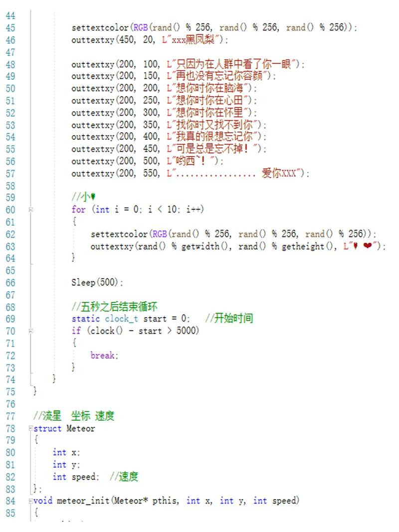Click the Sleep(500); statement
This screenshot has height=532, width=399.
[97, 282]
